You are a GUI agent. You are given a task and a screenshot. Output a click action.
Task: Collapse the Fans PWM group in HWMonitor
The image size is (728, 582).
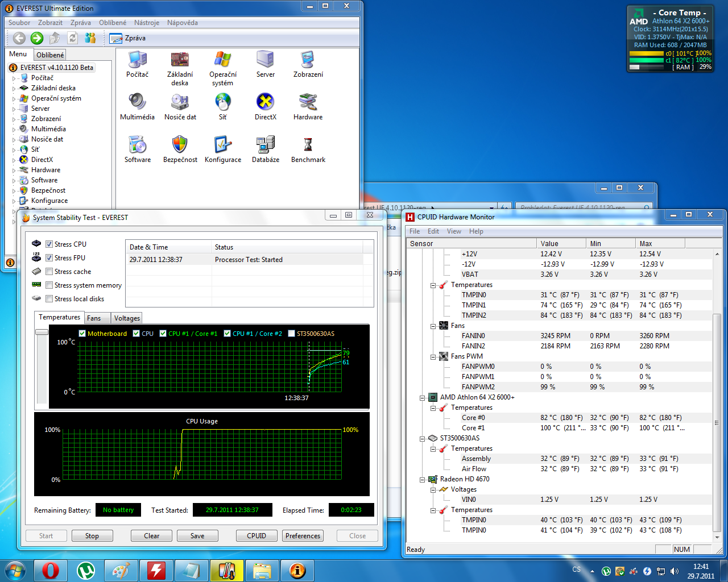point(433,357)
